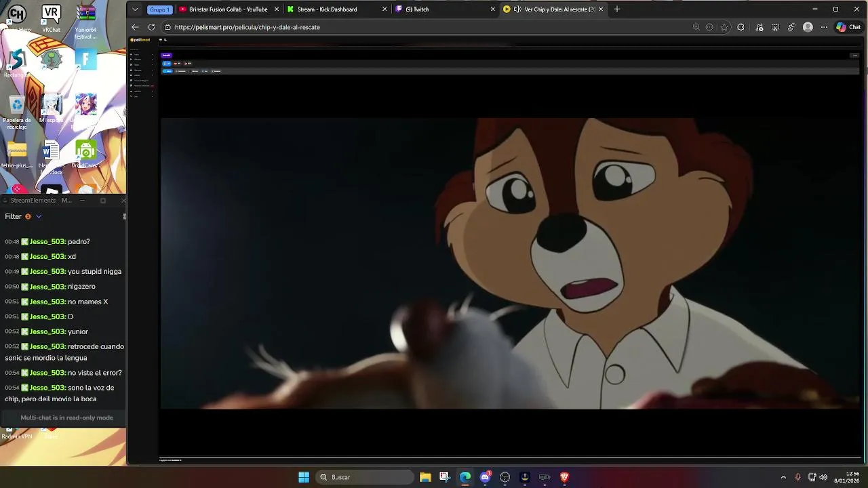Open media control music icon
The height and width of the screenshot is (488, 868).
click(759, 27)
